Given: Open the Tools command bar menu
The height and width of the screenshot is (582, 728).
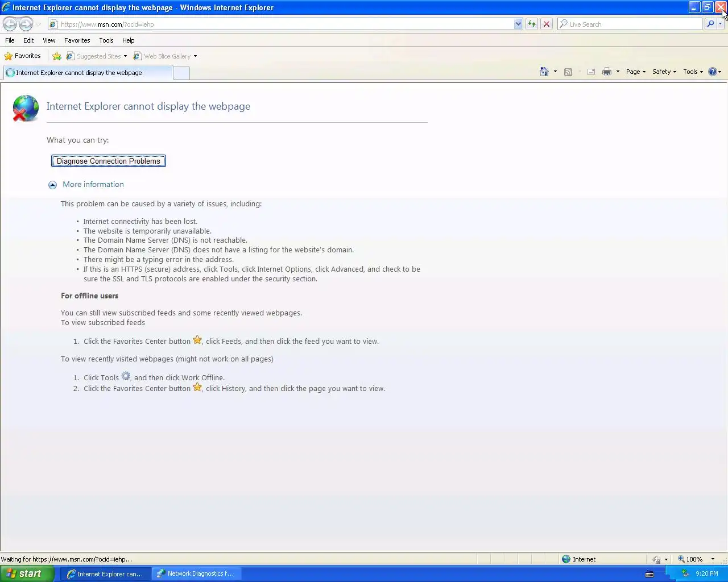Looking at the screenshot, I should 693,72.
